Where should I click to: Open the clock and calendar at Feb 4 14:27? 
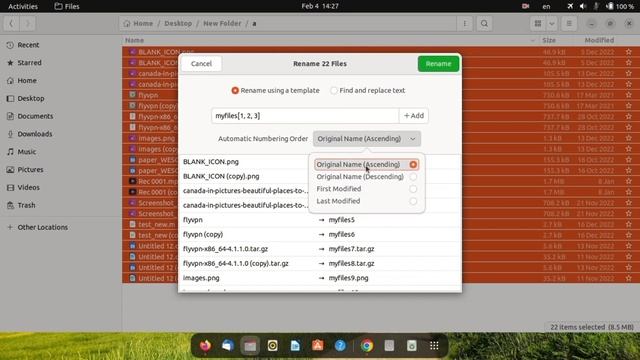tap(320, 6)
